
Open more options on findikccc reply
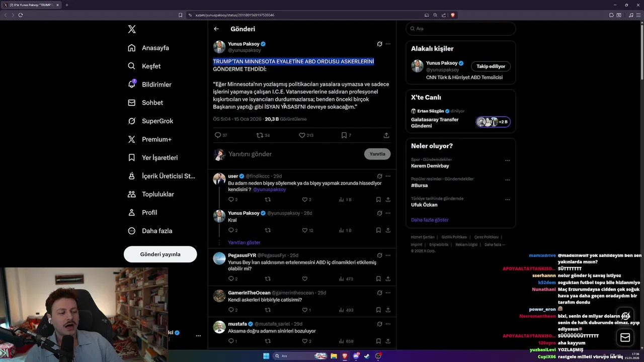tap(388, 176)
